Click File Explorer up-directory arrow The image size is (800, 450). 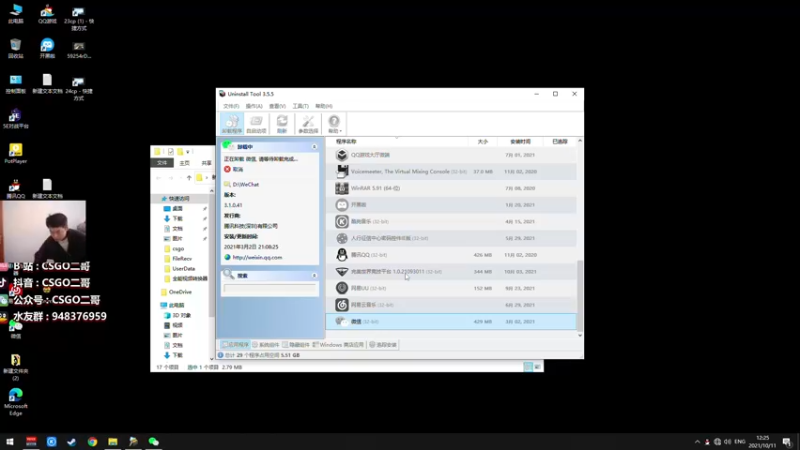tap(189, 178)
